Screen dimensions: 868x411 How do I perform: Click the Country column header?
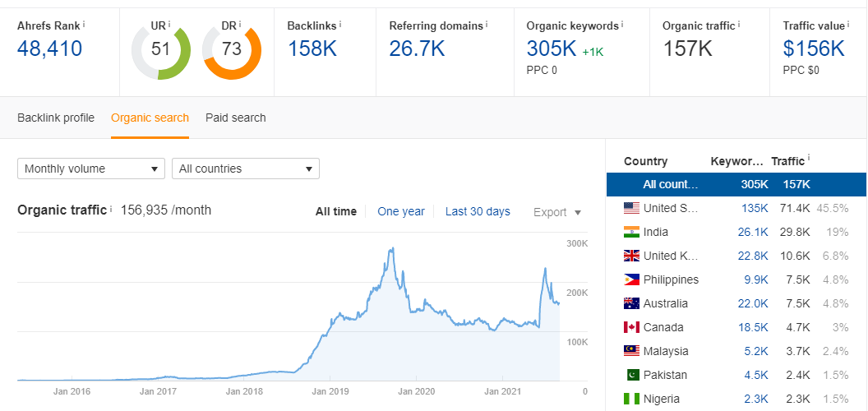[x=645, y=162]
